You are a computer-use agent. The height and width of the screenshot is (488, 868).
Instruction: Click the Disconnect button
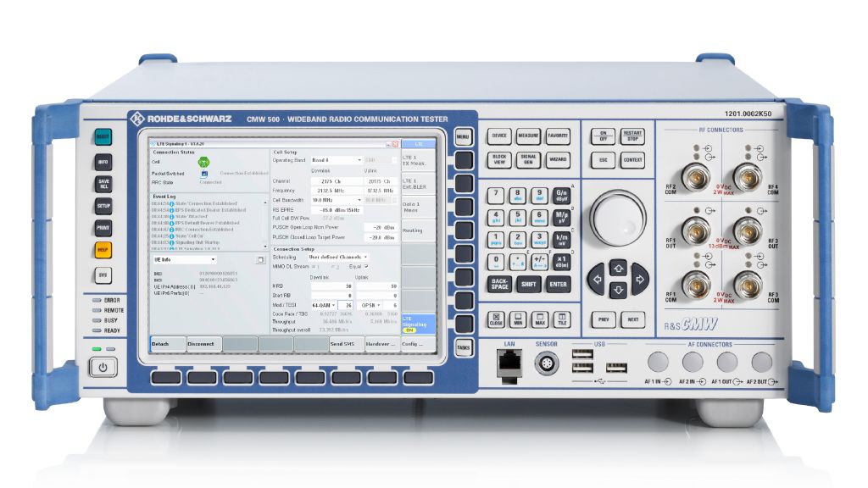pyautogui.click(x=203, y=344)
